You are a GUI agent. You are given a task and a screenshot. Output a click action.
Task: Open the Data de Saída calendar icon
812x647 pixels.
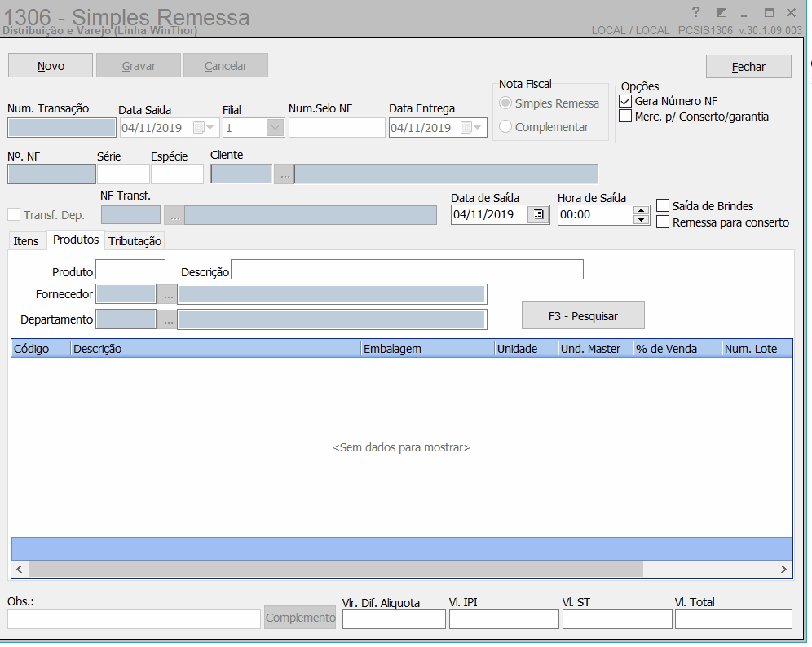tap(538, 214)
